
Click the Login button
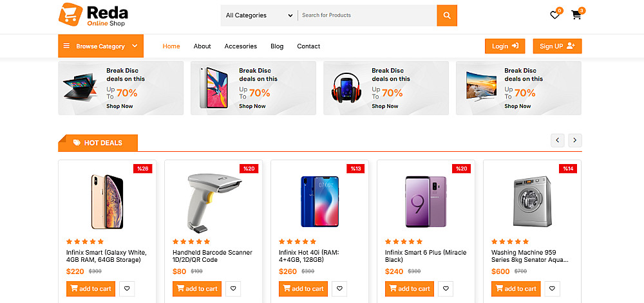click(505, 46)
